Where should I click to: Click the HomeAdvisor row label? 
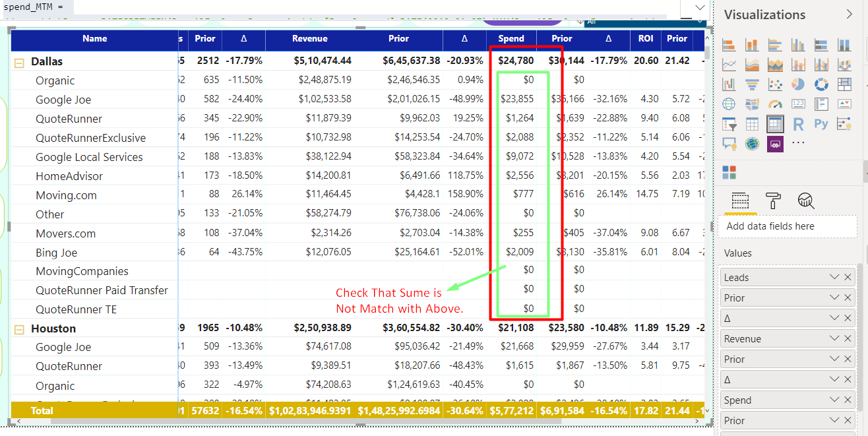69,176
